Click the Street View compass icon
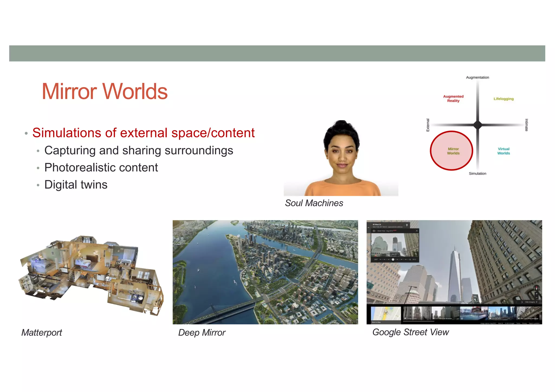This screenshot has height=392, width=555. point(536,288)
